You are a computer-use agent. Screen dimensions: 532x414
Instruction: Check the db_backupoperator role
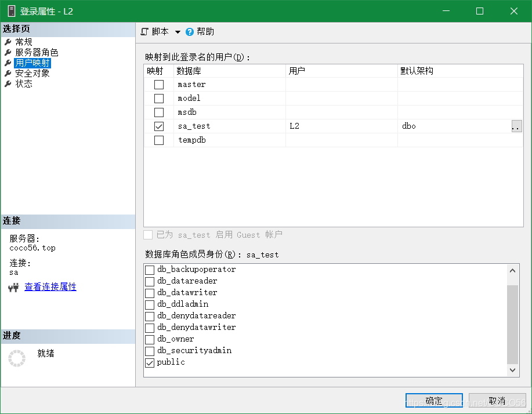click(x=150, y=270)
